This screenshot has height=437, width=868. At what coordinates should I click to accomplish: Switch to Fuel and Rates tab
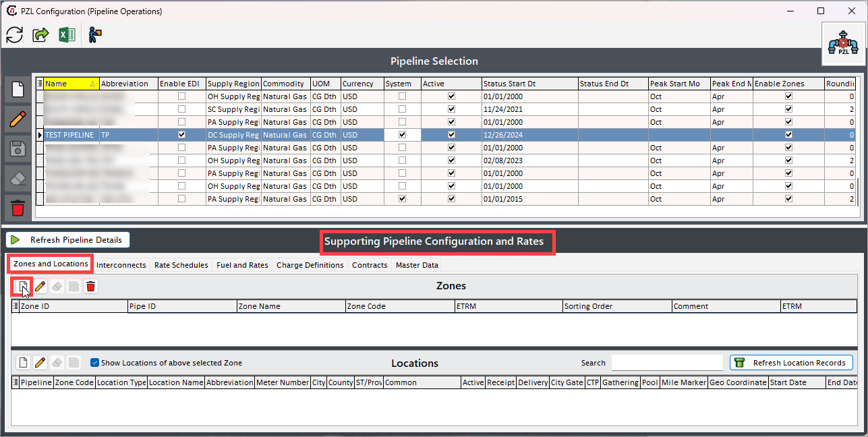coord(242,265)
